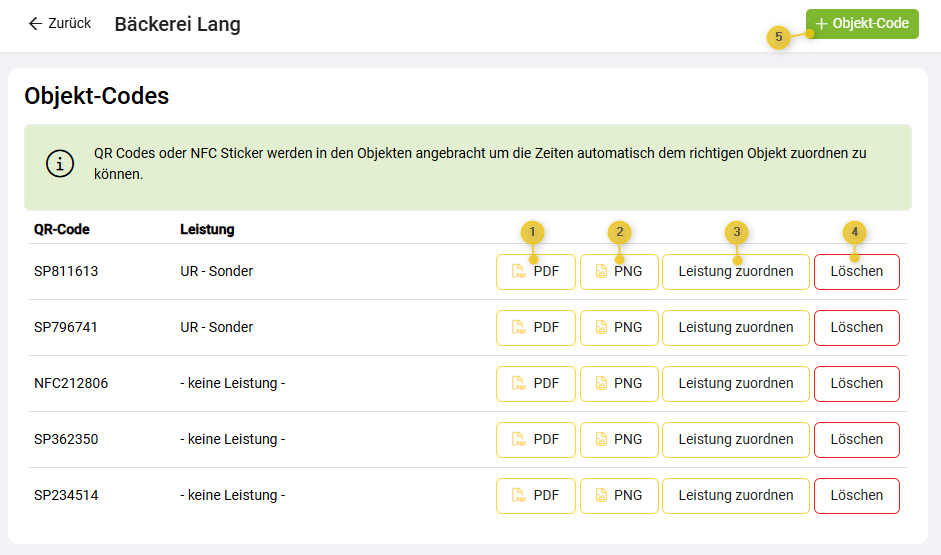Screen dimensions: 941x555
Task: Open Leistung zuordnen for SP362350
Action: click(736, 440)
